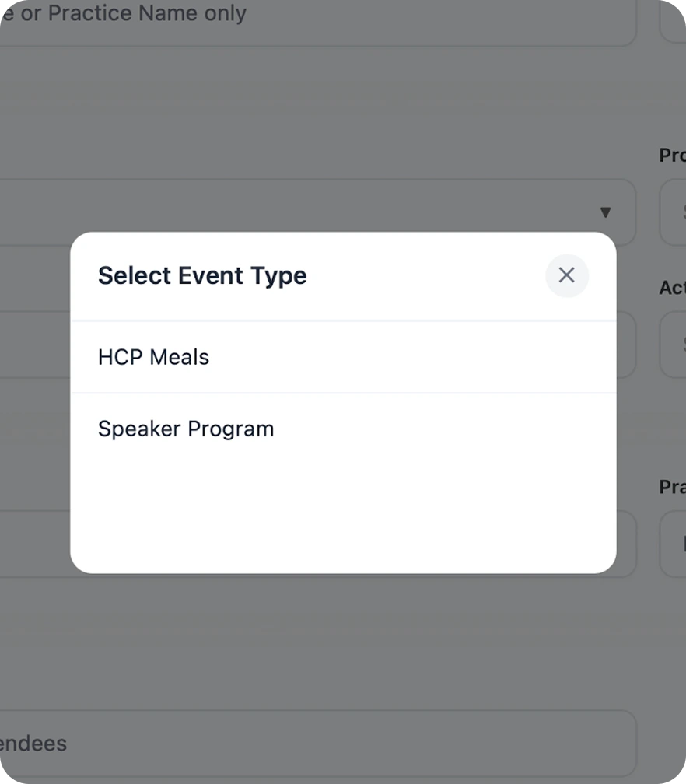Screen dimensions: 686x784
Task: Close the Select Event Type dialog
Action: (x=566, y=275)
